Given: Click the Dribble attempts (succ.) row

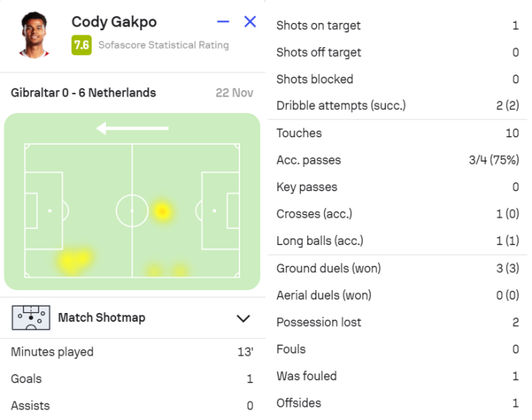Looking at the screenshot, I should click(398, 106).
